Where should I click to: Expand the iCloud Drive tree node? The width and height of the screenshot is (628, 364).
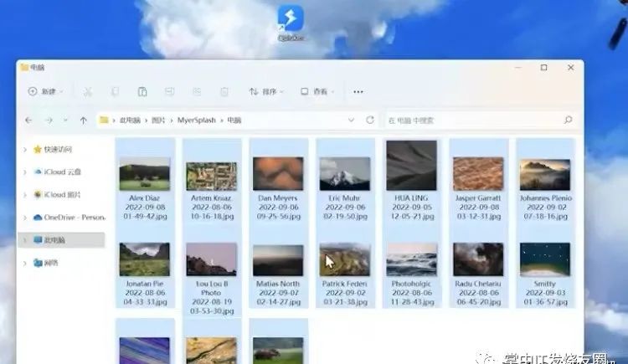[x=25, y=172]
